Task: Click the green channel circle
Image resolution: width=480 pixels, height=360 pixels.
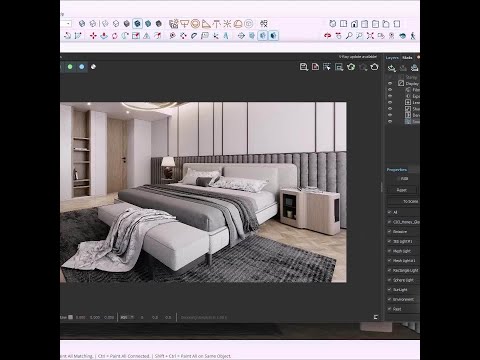Action: tap(70, 67)
